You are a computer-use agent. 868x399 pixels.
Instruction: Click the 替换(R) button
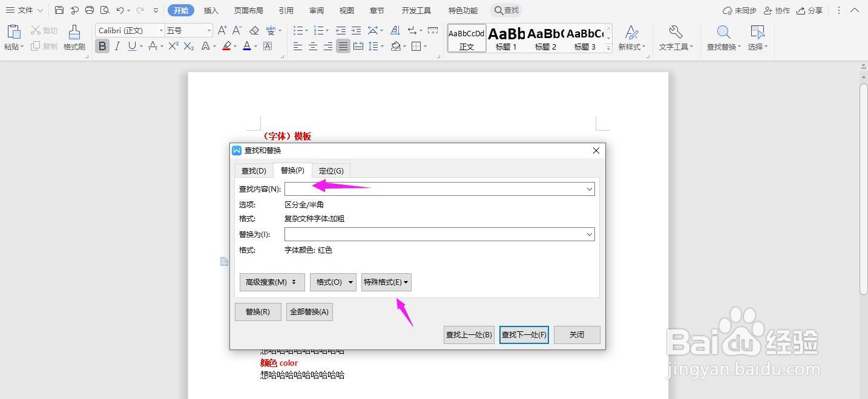coord(258,312)
